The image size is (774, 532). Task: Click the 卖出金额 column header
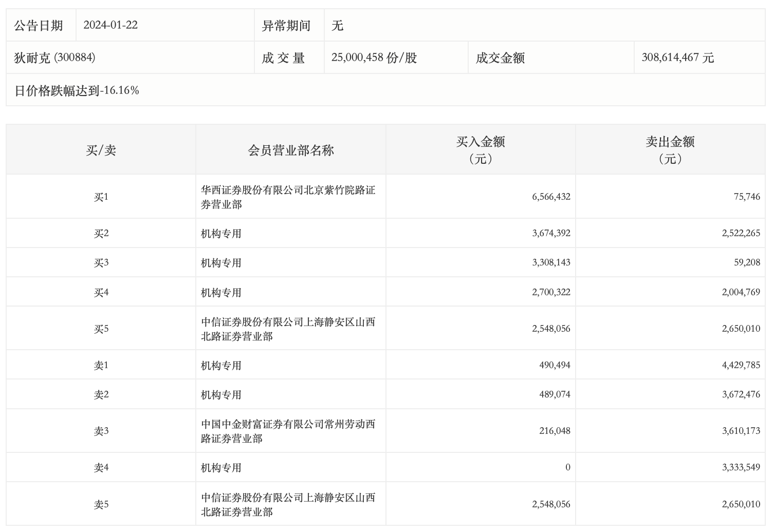click(x=670, y=150)
